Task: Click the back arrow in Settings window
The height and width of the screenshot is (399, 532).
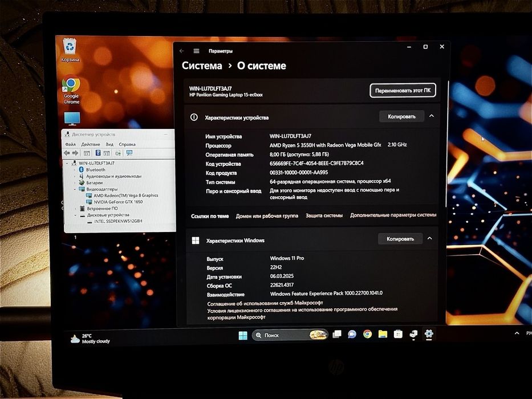Action: pos(182,51)
